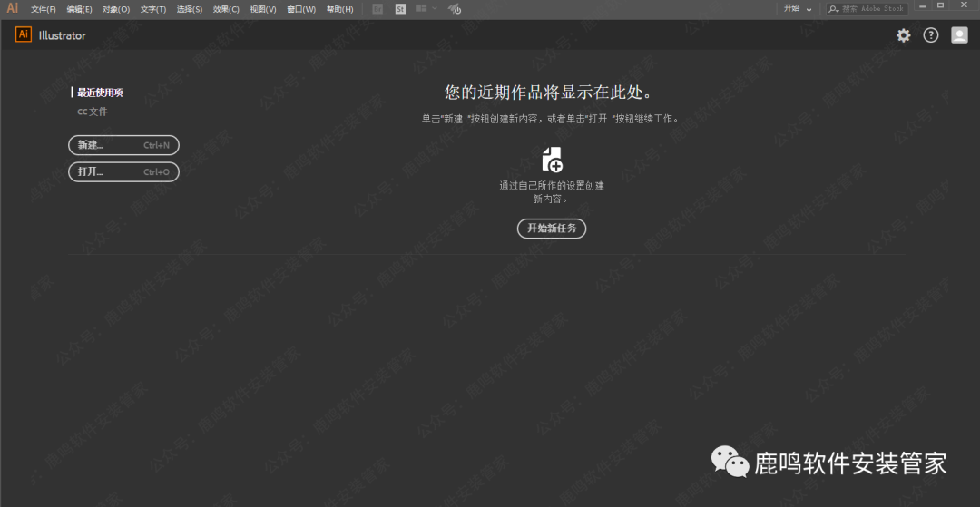Click the GPU performance rocket icon
980x507 pixels.
(x=456, y=9)
